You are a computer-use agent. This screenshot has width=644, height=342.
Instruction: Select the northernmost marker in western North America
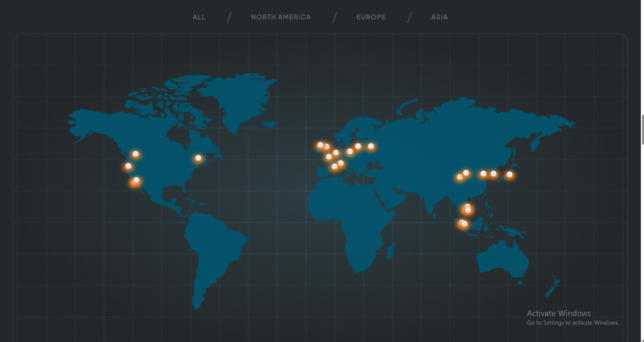136,154
